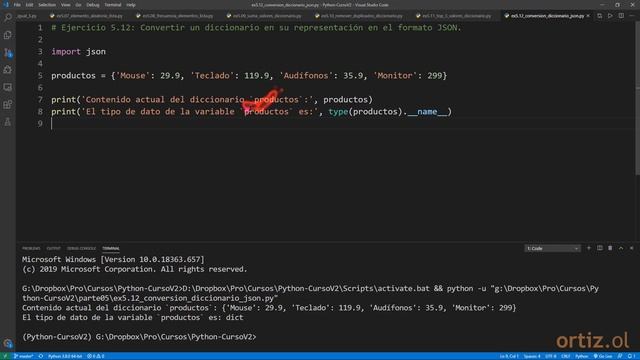Create a new terminal with plus icon
The width and height of the screenshot is (640, 360).
[x=589, y=248]
